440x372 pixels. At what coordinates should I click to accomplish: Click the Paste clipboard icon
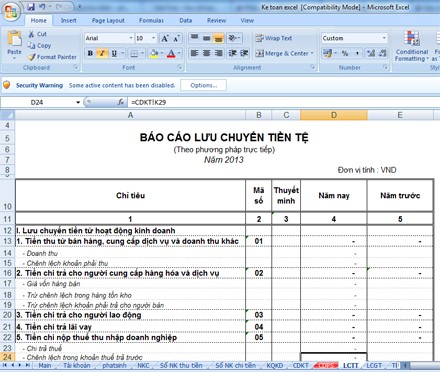(x=14, y=38)
